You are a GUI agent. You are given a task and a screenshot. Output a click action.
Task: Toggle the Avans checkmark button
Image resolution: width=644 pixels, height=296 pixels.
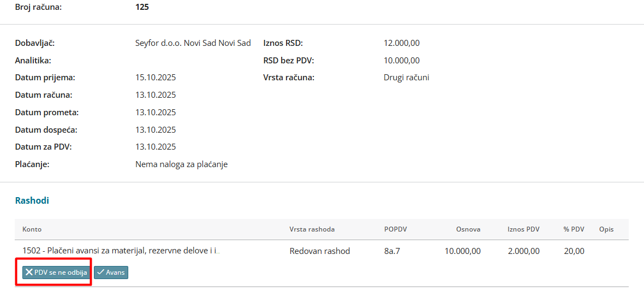pos(111,273)
